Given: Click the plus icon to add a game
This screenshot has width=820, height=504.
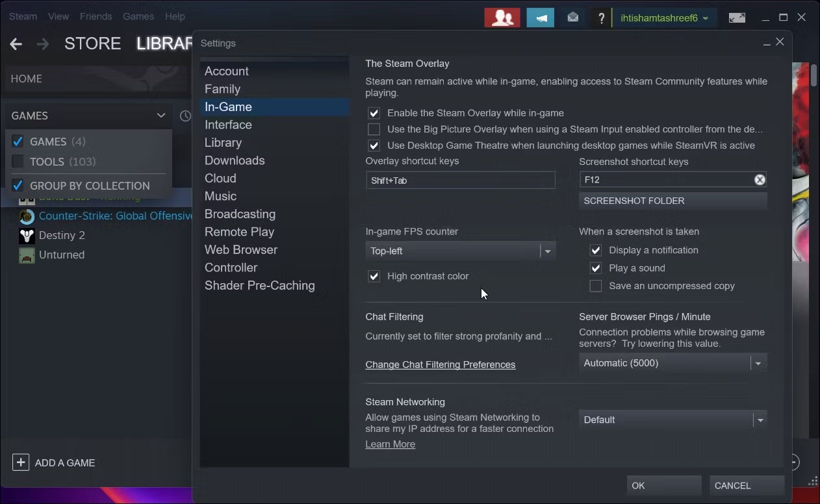Looking at the screenshot, I should (x=21, y=462).
